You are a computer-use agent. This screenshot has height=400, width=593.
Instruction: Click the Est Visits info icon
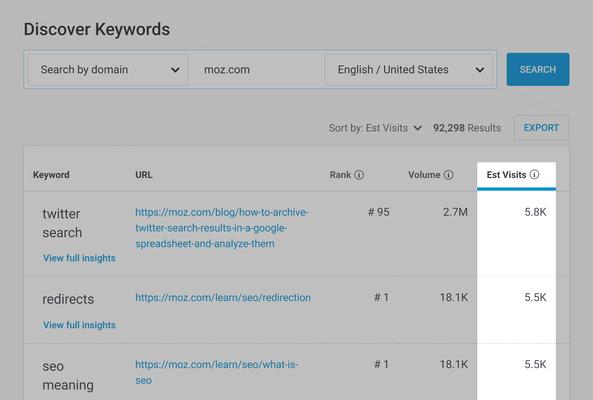[x=534, y=174]
